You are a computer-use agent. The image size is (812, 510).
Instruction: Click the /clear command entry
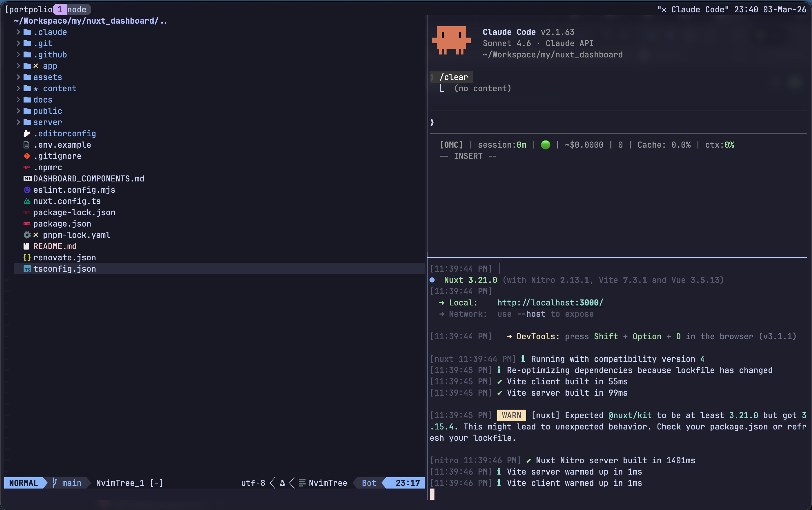click(x=454, y=77)
